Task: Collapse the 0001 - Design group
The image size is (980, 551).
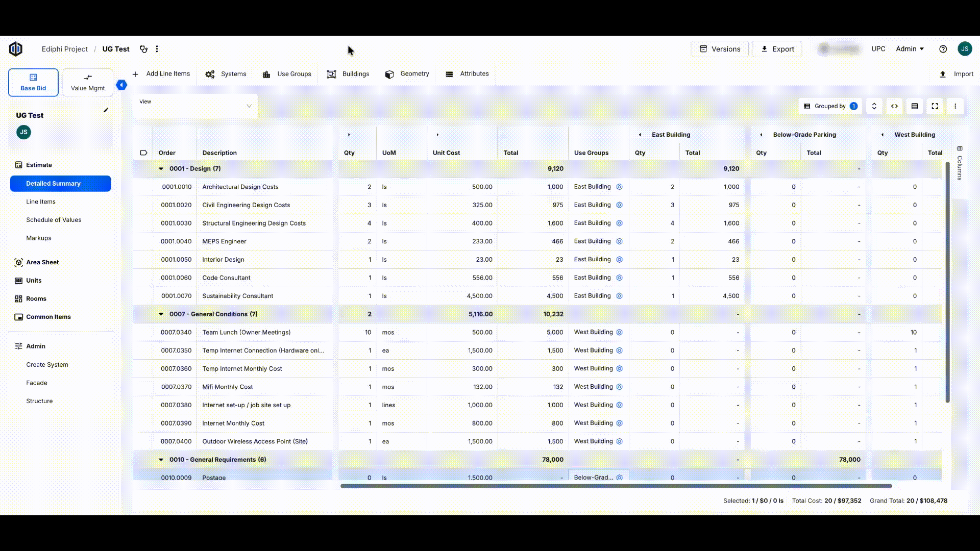Action: 161,169
